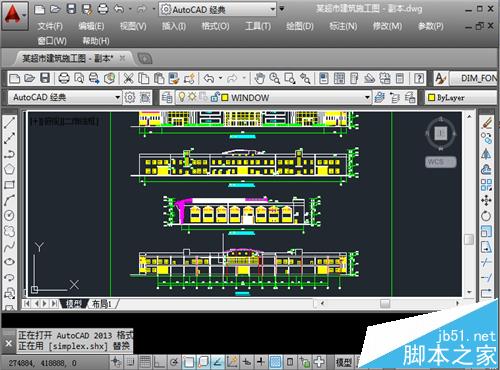Close the command line panel X
The width and height of the screenshot is (500, 370).
[9, 343]
